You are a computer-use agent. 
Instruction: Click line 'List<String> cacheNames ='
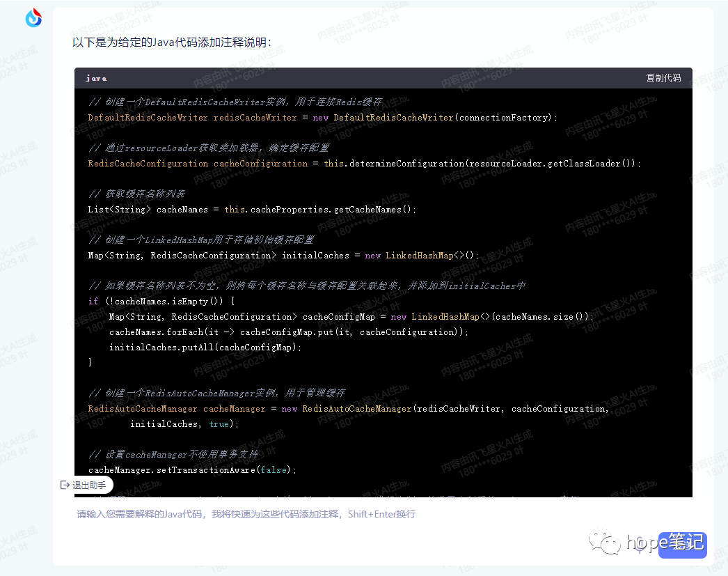coord(252,210)
